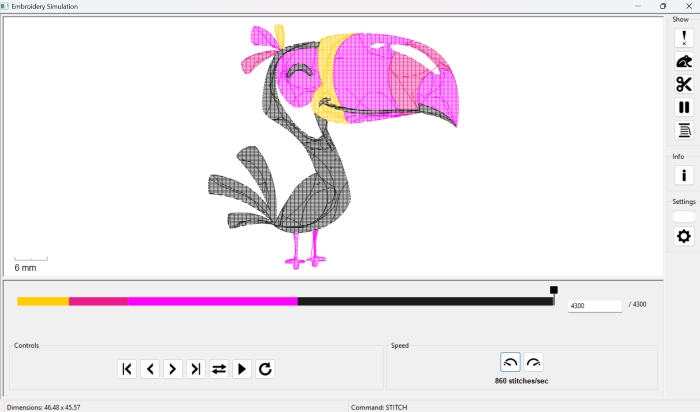Increase the stitch speed
Viewport: 700px width, 412px height.
click(534, 363)
